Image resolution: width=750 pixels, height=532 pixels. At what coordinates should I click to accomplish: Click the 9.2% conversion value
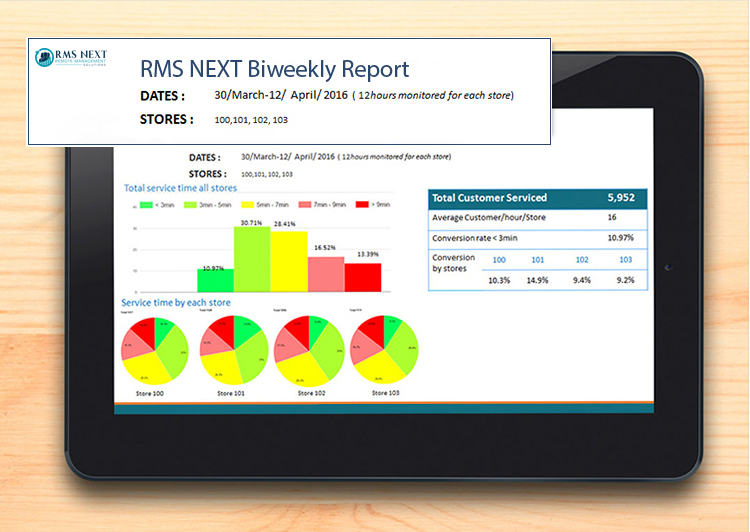click(625, 280)
